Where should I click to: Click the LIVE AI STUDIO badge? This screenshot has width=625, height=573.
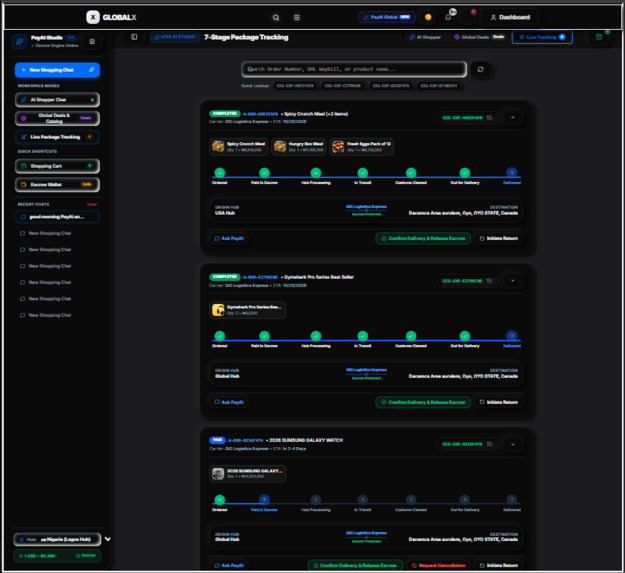tap(175, 37)
